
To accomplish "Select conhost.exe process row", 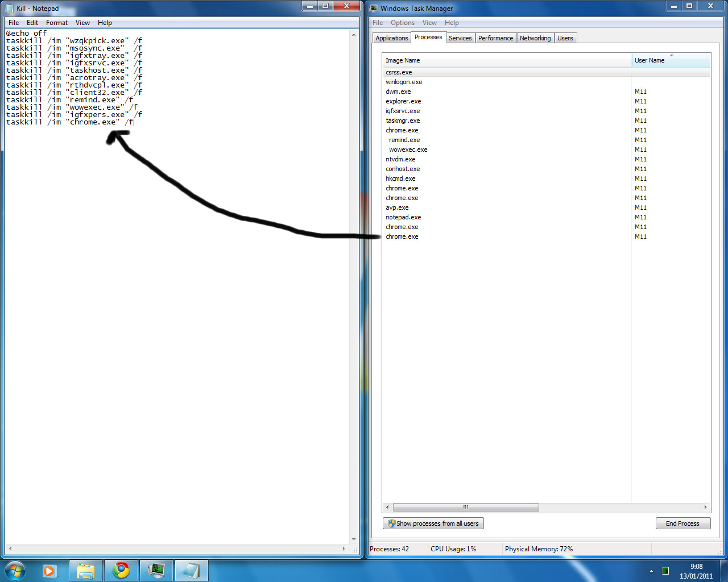I will click(x=546, y=169).
